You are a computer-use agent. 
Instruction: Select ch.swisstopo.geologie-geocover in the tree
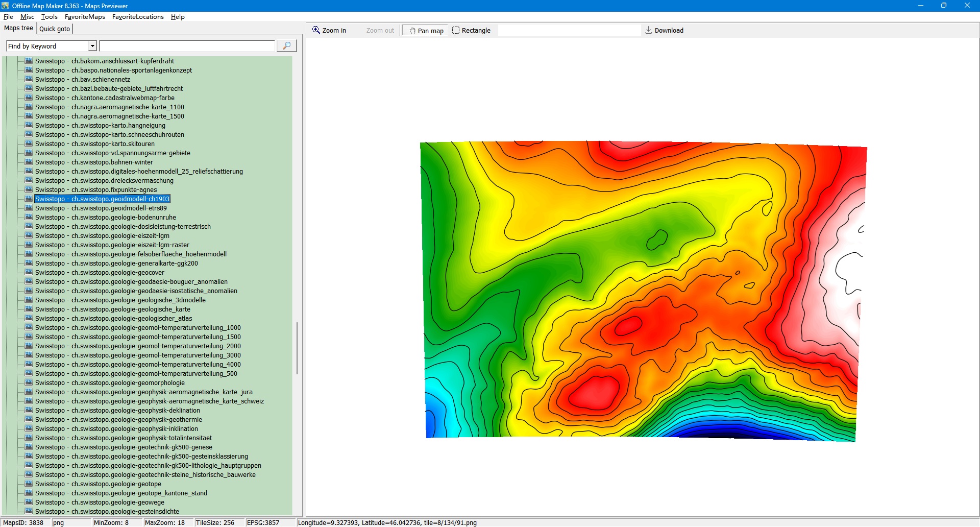[x=100, y=273]
